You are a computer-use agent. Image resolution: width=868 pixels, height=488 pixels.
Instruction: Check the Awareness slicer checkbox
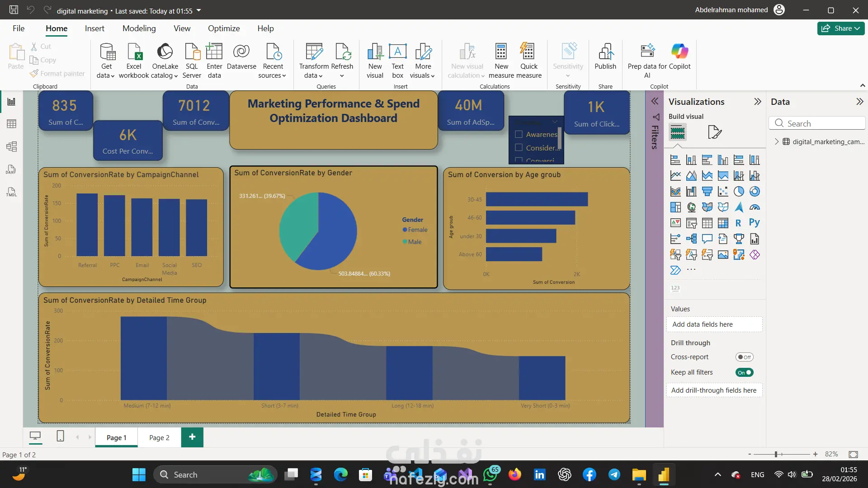pyautogui.click(x=519, y=134)
